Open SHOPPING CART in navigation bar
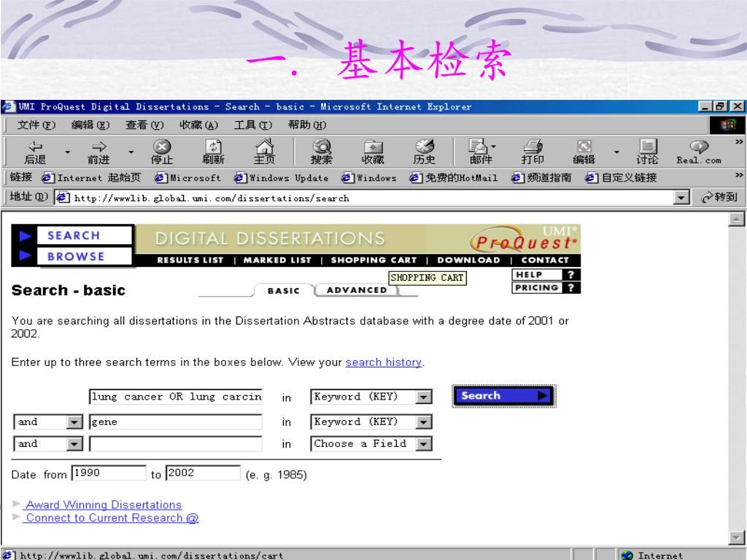The image size is (747, 560). [x=374, y=260]
